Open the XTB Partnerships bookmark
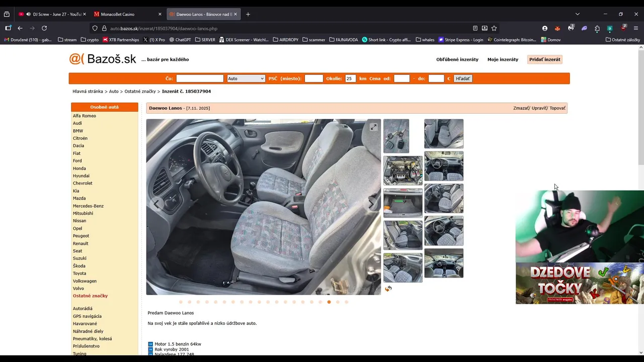Screen dimensions: 644x362 (121, 40)
